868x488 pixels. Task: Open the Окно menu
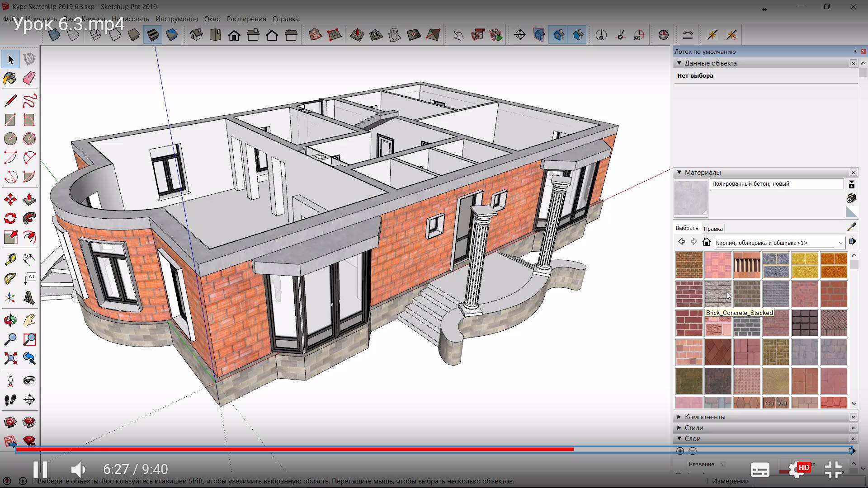212,19
